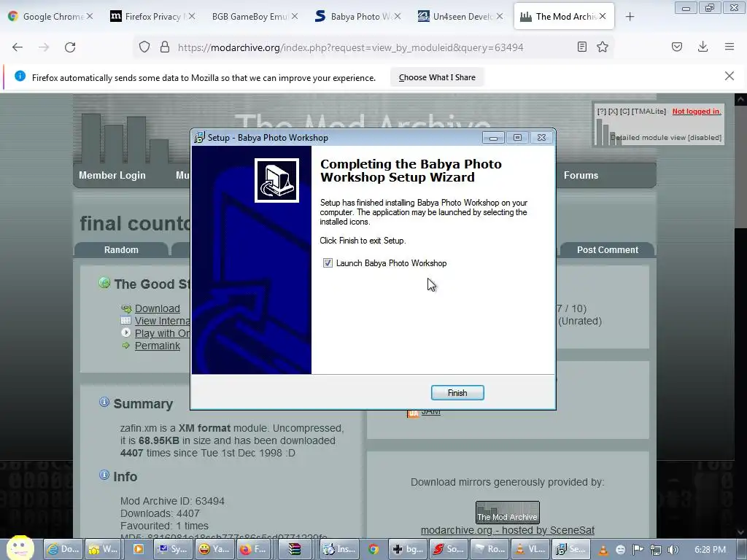Uncheck Launch Babya Photo Workshop checkbox
Image resolution: width=747 pixels, height=560 pixels.
[x=328, y=262]
